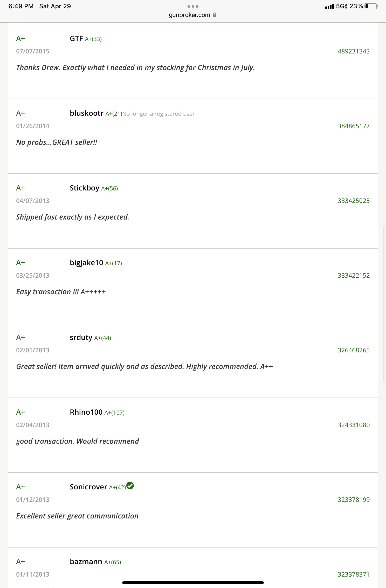Open item number 333425025
The width and height of the screenshot is (386, 588).
click(x=353, y=201)
